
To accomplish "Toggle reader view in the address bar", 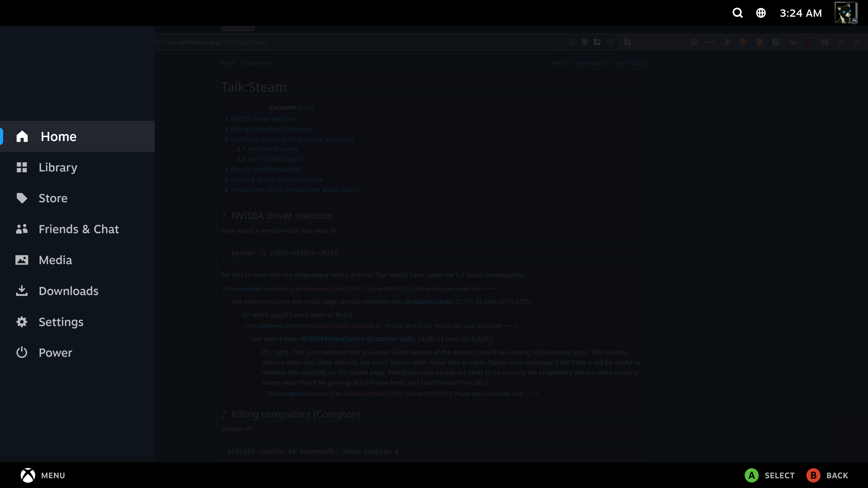I will 572,42.
